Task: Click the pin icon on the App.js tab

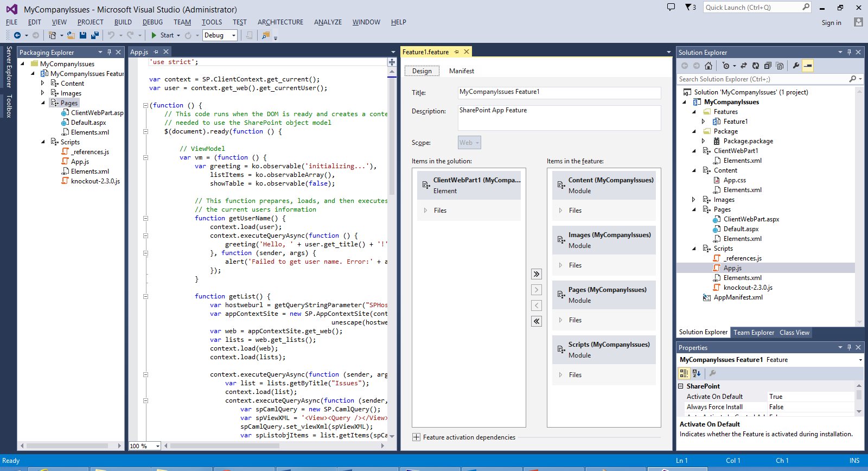Action: [x=156, y=52]
